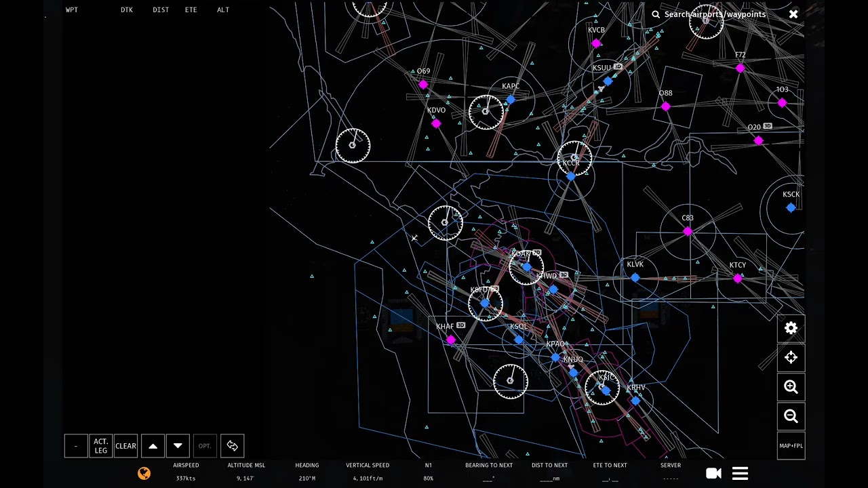Select the VOR compass rose south of KSQL
The height and width of the screenshot is (488, 868).
click(x=511, y=381)
